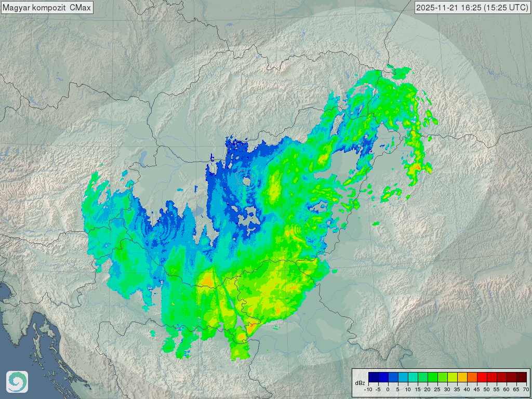Choose the 60 to 65 dBz dark red swatch
The height and width of the screenshot is (399, 532).
point(511,377)
